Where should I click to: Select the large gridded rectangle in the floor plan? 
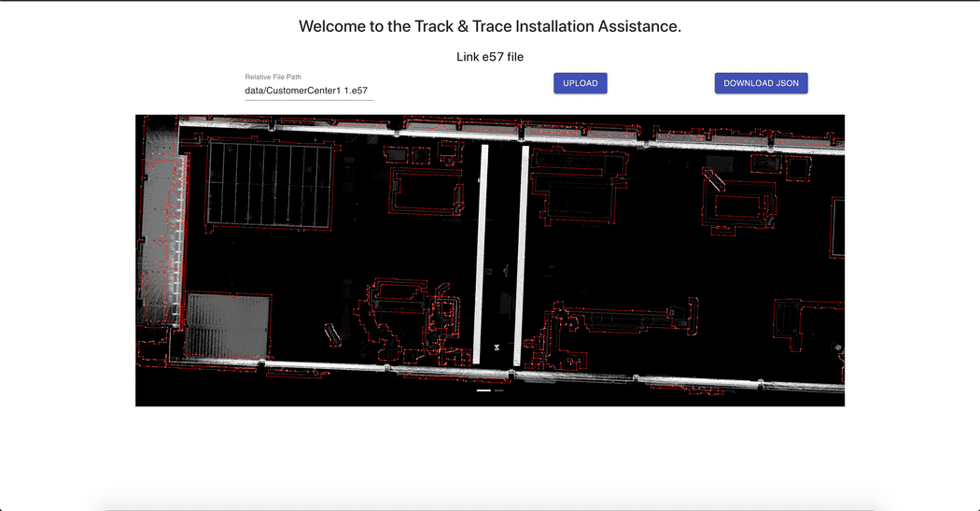[x=269, y=184]
